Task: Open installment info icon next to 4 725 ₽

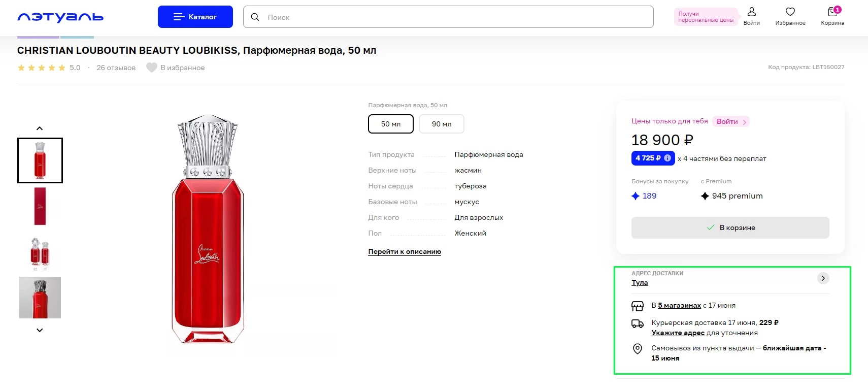Action: pos(667,158)
